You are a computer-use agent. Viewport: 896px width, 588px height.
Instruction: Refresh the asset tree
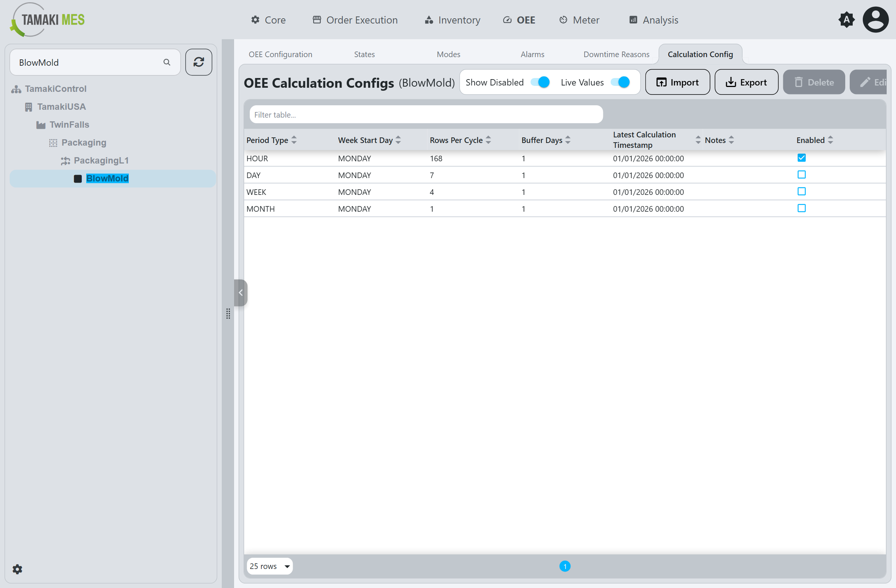[x=198, y=62]
